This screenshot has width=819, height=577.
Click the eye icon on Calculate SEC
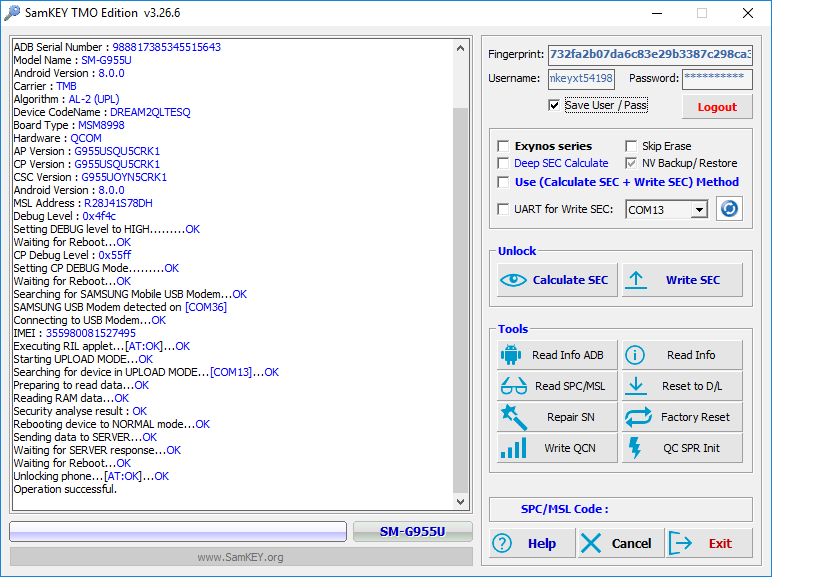click(x=513, y=280)
